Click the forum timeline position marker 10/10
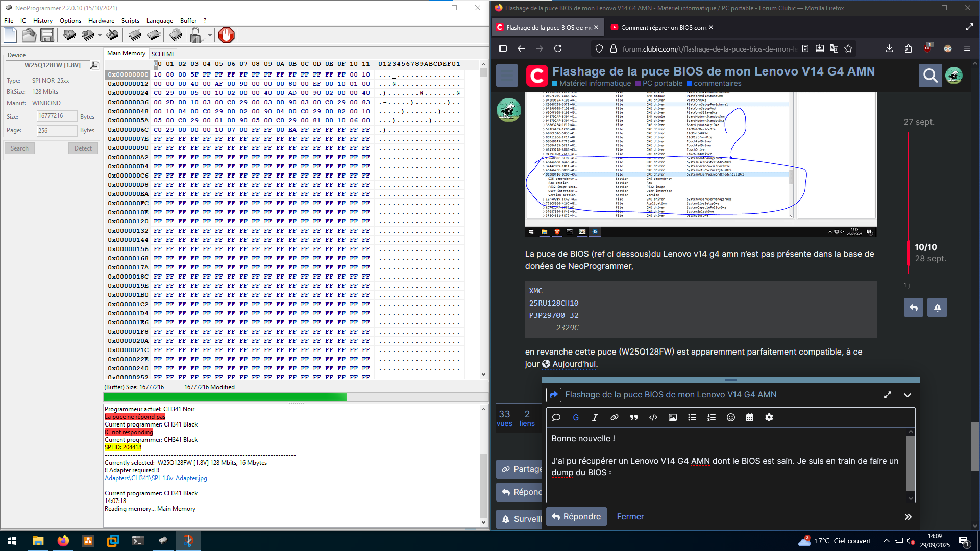The width and height of the screenshot is (980, 551). tap(926, 247)
